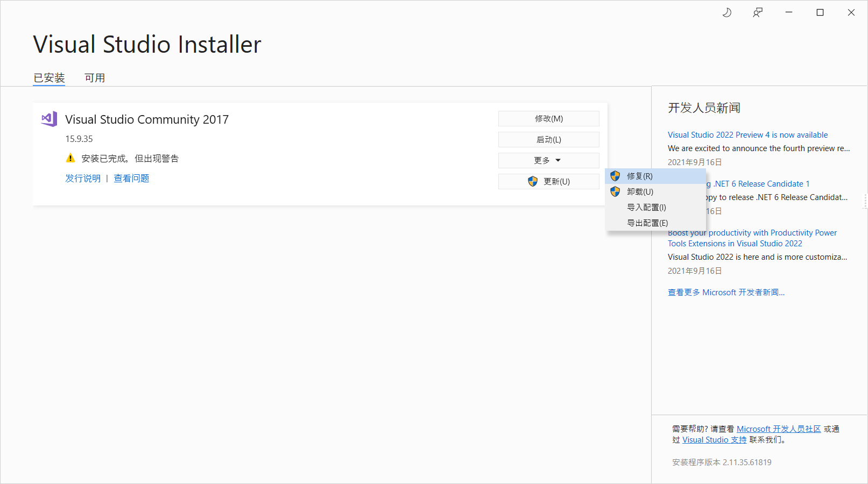Open Microsoft 开发人员社区 link
Screen dimensions: 868x484
click(779, 429)
